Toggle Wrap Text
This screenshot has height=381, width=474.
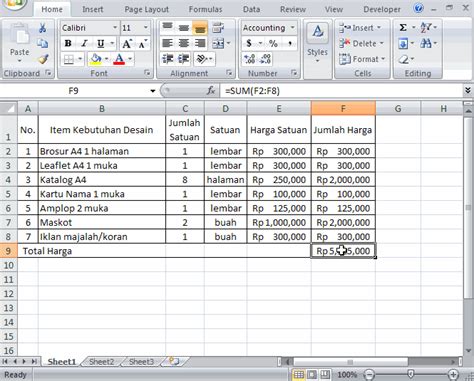218,28
